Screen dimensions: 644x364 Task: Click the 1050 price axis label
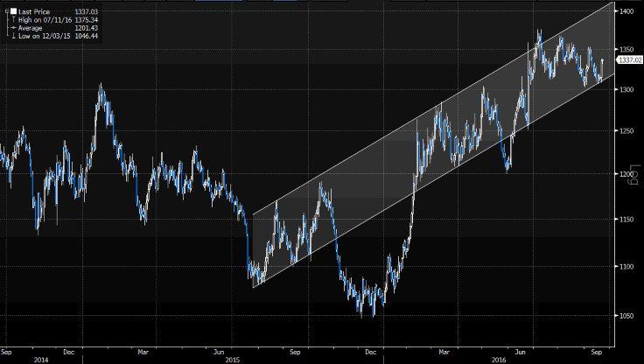(x=626, y=316)
